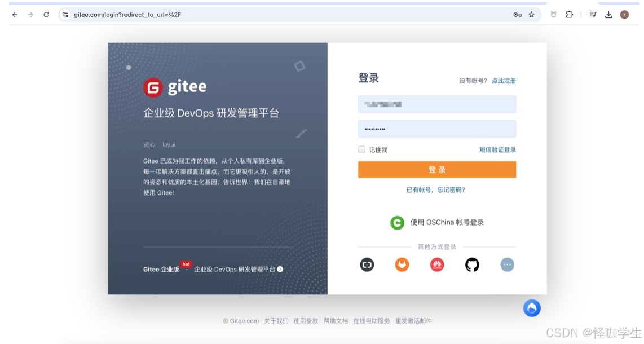Check the 记住我 checkbox
The width and height of the screenshot is (644, 344).
tap(362, 150)
